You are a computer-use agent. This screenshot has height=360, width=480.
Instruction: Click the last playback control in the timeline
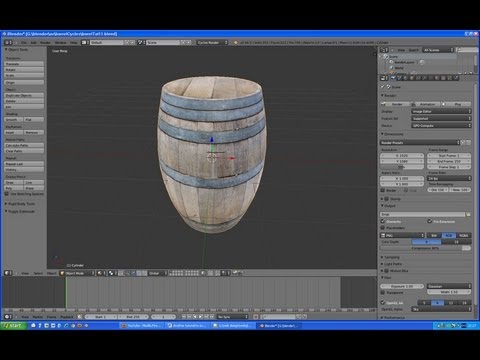211,317
